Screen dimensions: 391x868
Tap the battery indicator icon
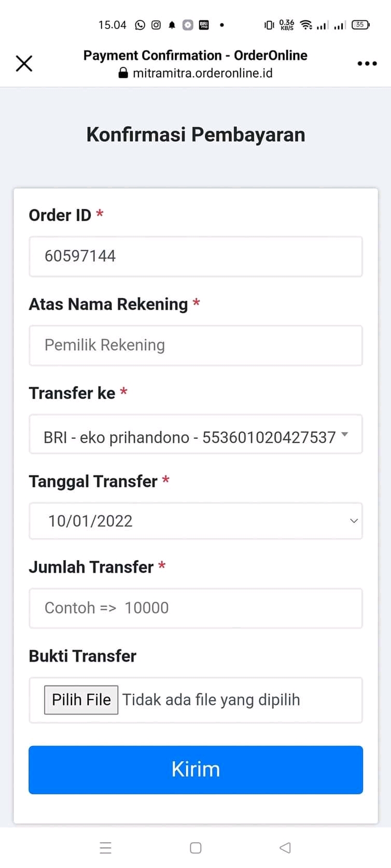tap(360, 25)
